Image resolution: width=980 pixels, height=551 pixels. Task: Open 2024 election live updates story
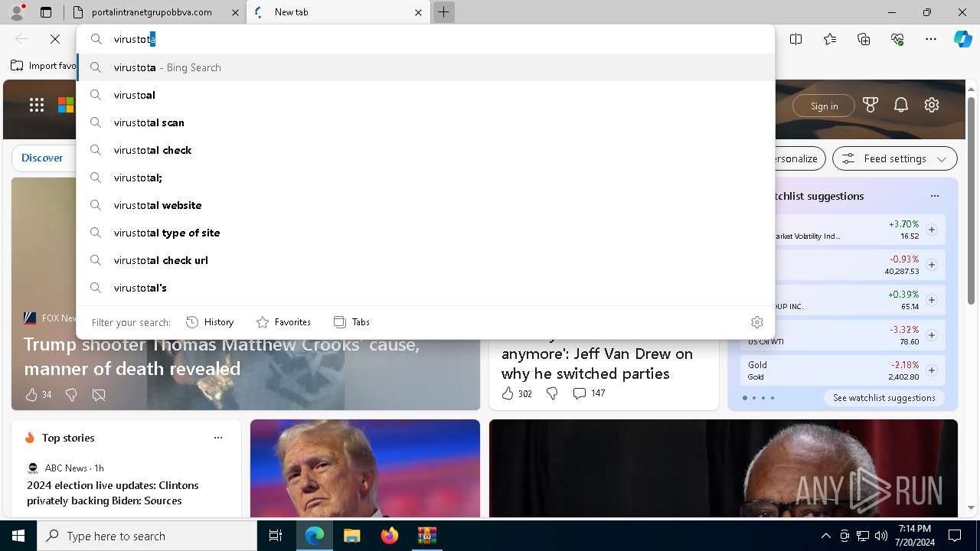[113, 493]
